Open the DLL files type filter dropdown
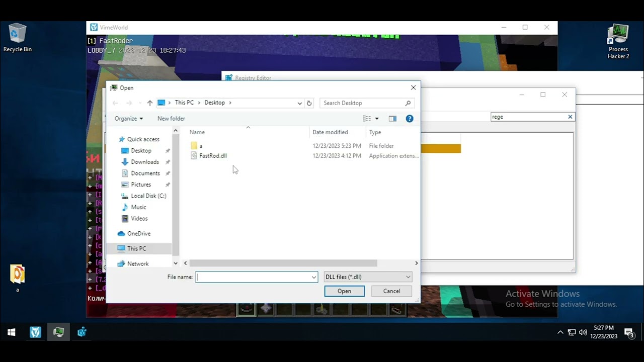This screenshot has height=362, width=644. pyautogui.click(x=368, y=277)
